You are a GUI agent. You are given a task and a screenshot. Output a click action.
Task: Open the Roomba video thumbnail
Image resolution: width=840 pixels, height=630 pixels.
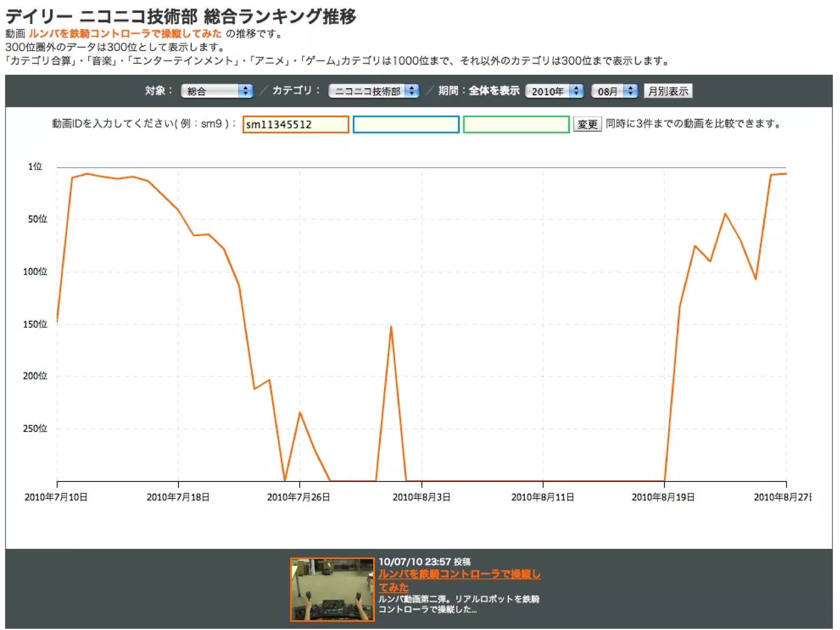coord(332,589)
